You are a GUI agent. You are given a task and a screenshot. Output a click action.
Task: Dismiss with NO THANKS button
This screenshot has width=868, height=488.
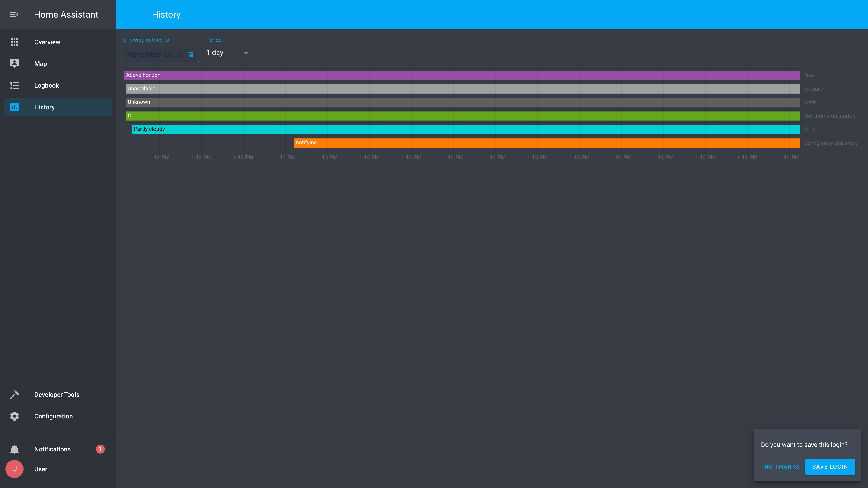[782, 467]
